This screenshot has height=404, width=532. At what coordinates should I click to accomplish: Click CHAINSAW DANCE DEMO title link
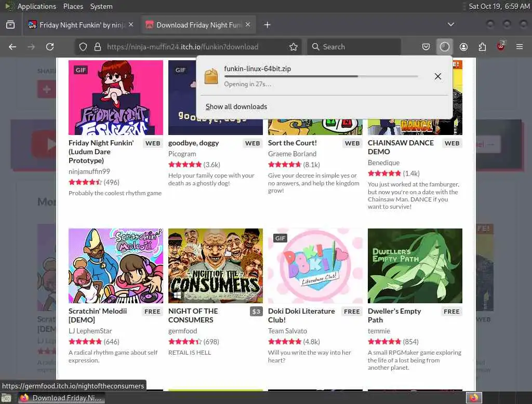pyautogui.click(x=401, y=147)
